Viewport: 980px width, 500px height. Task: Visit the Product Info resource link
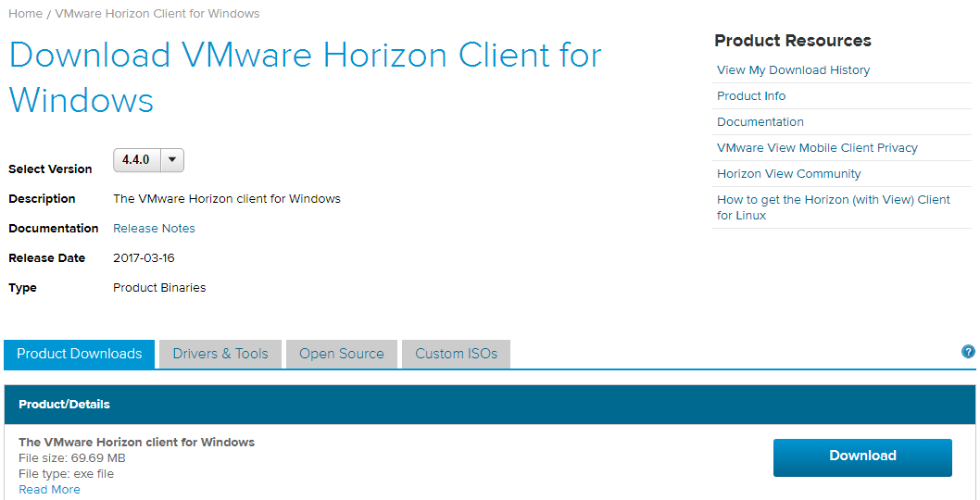coord(750,96)
